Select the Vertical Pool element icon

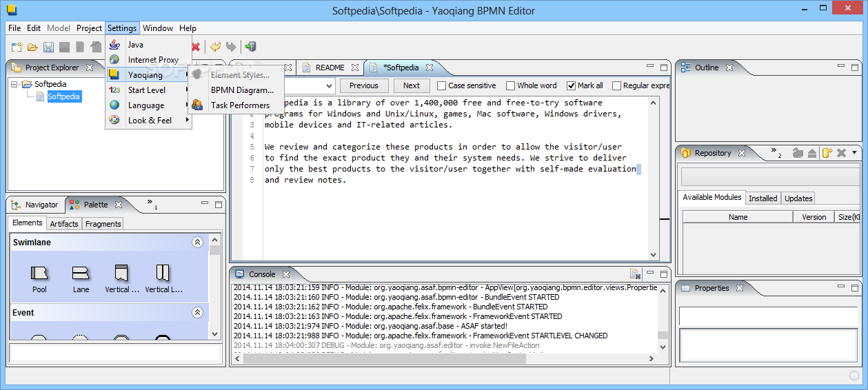coord(121,273)
